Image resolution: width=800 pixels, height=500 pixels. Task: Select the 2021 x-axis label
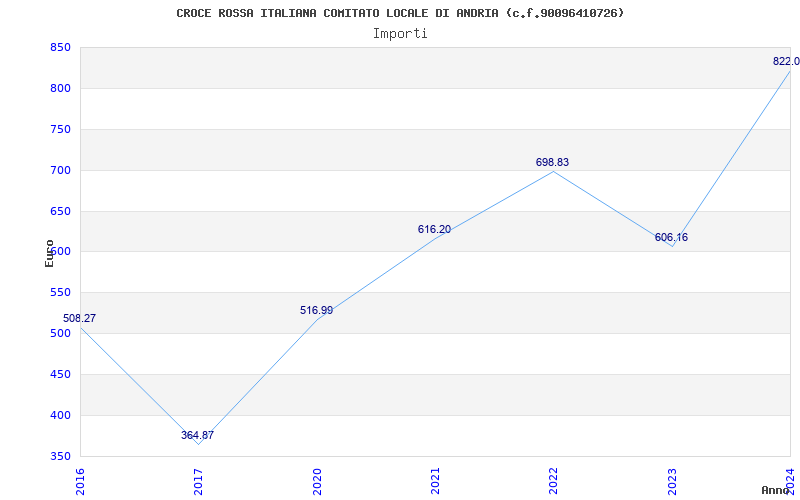point(435,482)
